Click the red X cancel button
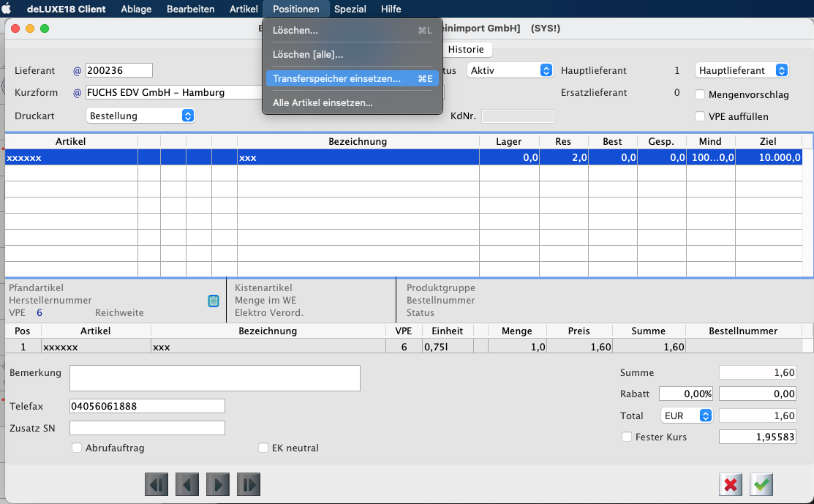This screenshot has width=814, height=504. (731, 484)
